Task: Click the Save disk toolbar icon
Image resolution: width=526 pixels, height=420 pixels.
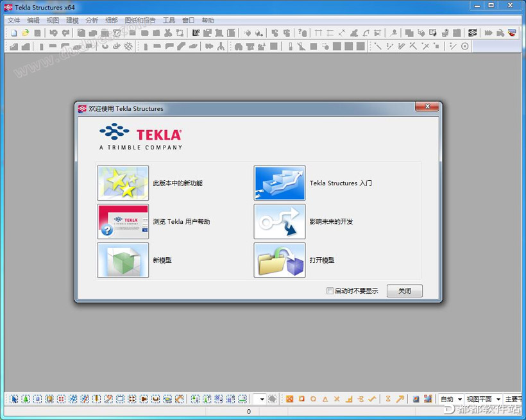Action: [38, 33]
